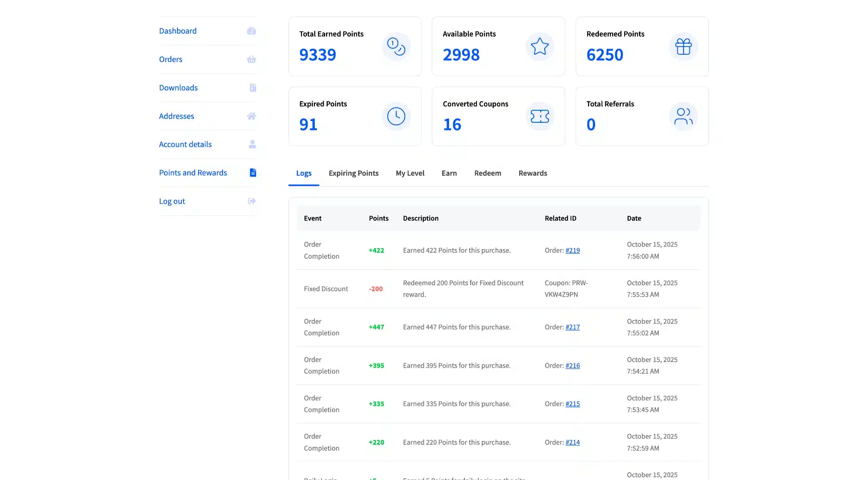Click the Dashboard gauge icon in sidebar

click(251, 31)
